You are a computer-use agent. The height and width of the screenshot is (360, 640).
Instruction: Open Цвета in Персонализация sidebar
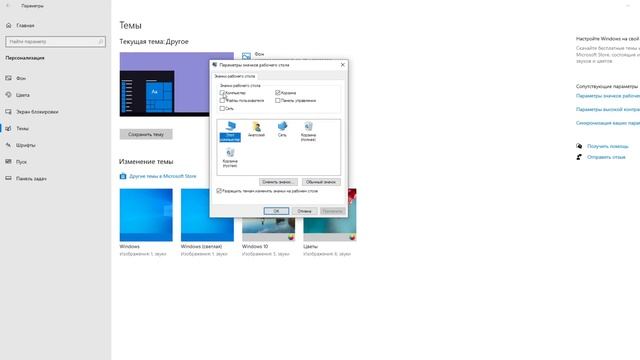click(x=23, y=95)
